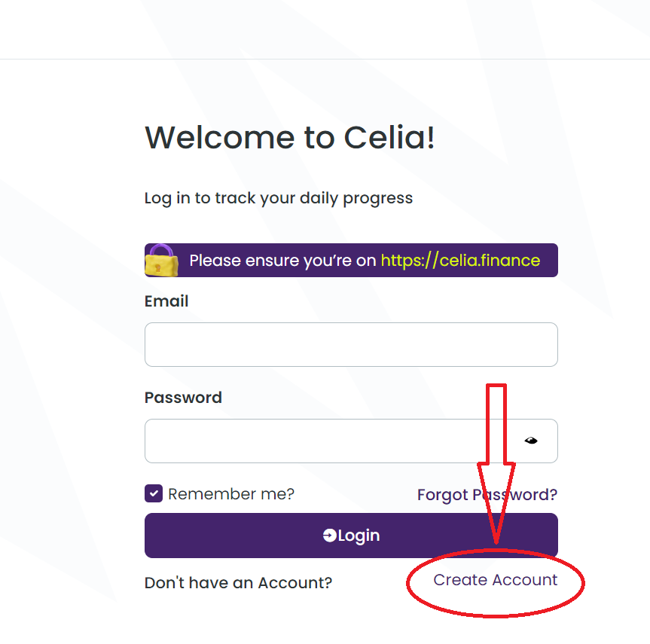Click the horizontal divider line above the heading

click(x=325, y=59)
